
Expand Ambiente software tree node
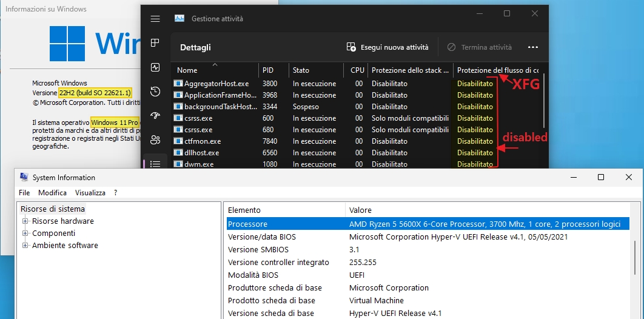pyautogui.click(x=25, y=246)
